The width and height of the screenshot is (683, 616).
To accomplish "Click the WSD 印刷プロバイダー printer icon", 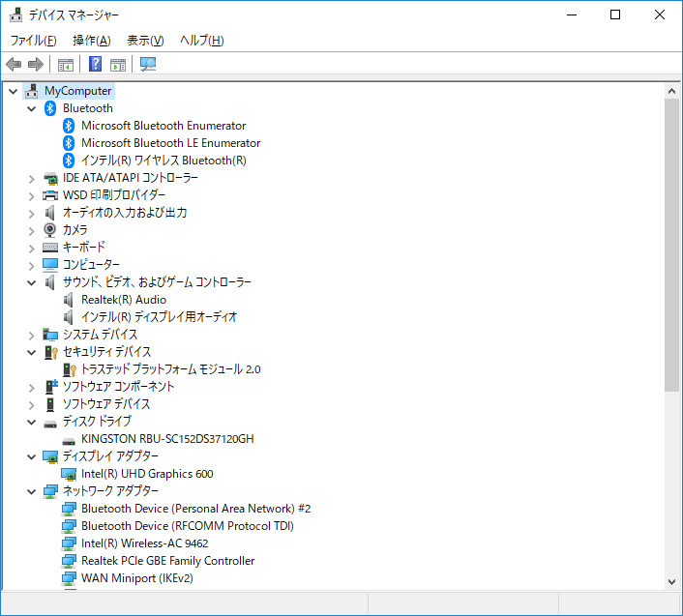I will click(x=50, y=195).
